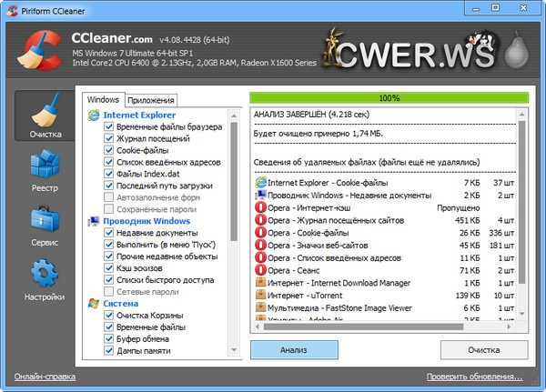The image size is (546, 392).
Task: Select the Internet Explorer group heading
Action: [139, 115]
